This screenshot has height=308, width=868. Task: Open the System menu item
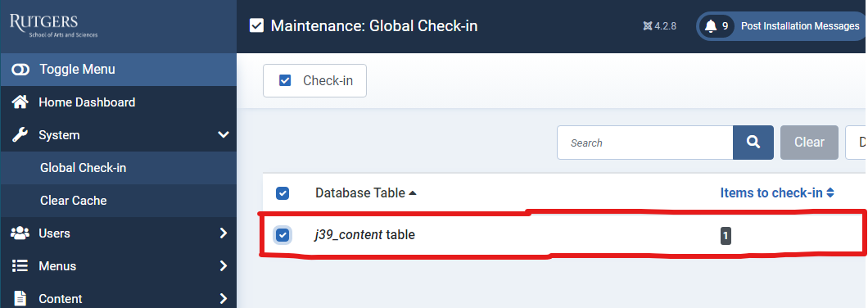click(x=119, y=135)
